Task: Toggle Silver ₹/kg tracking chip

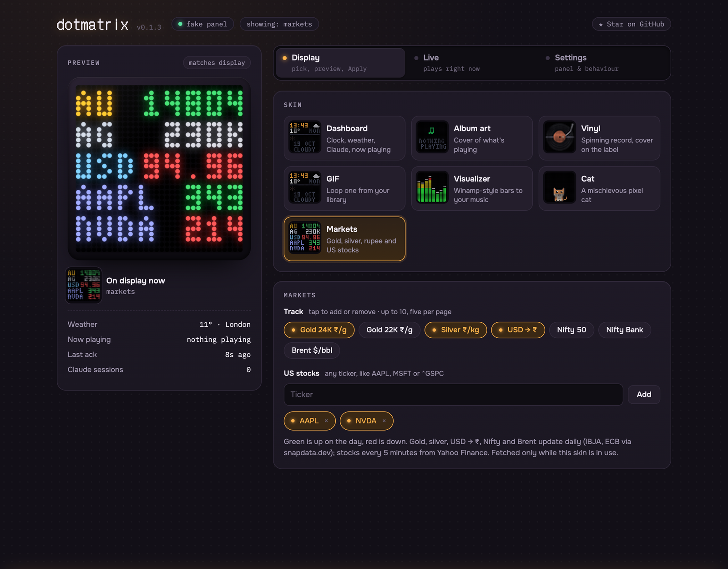Action: point(455,330)
